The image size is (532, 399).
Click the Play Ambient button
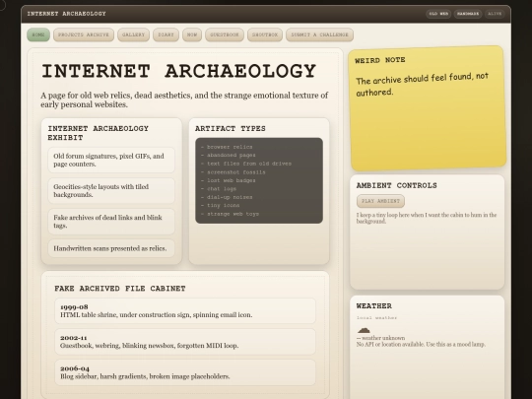pyautogui.click(x=380, y=201)
